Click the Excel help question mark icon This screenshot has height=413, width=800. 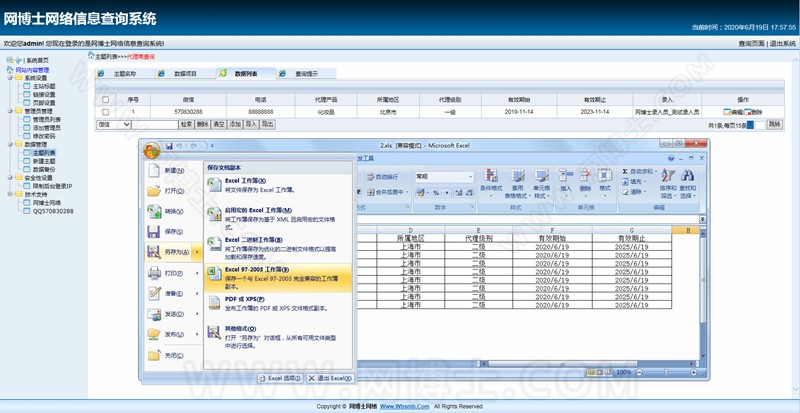(671, 158)
